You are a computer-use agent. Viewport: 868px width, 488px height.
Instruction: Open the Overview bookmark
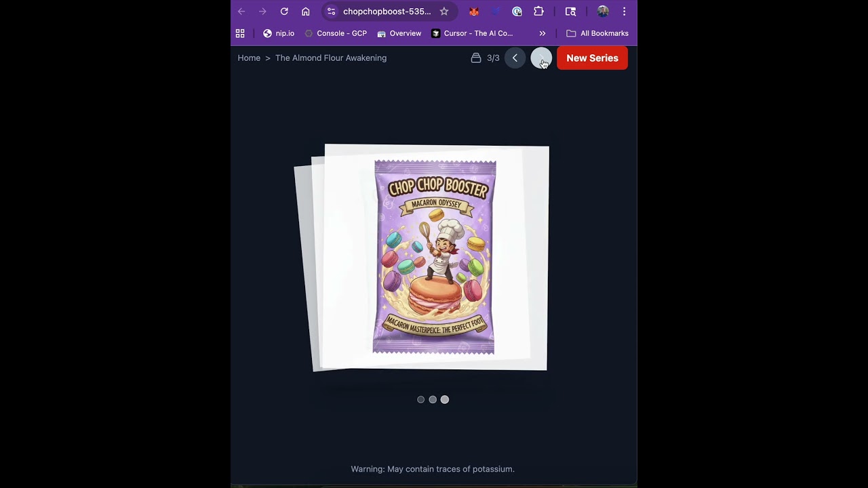click(399, 33)
